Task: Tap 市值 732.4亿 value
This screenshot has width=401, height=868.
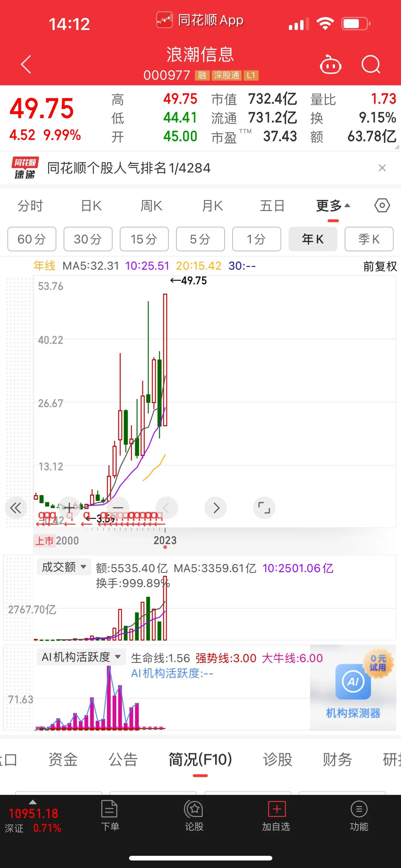Action: click(273, 99)
